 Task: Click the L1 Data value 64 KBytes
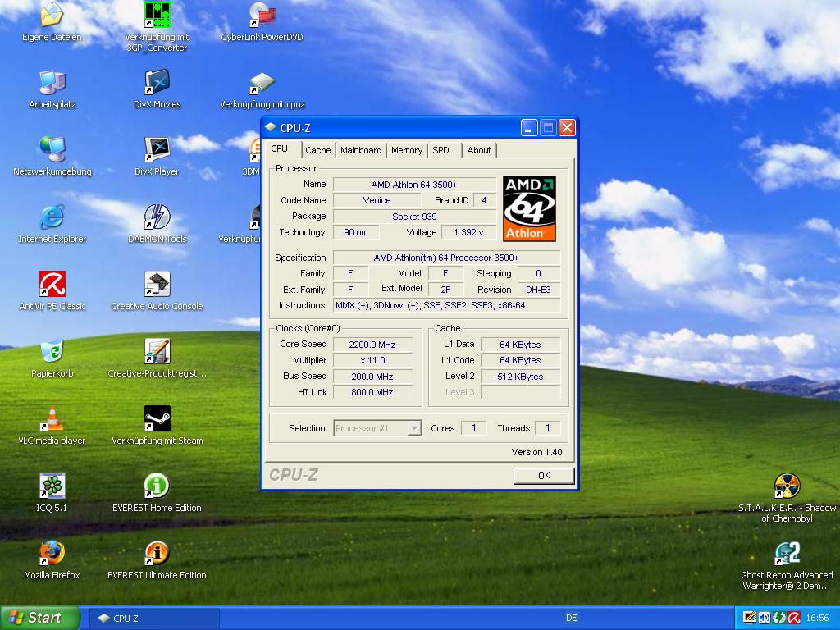click(x=521, y=345)
